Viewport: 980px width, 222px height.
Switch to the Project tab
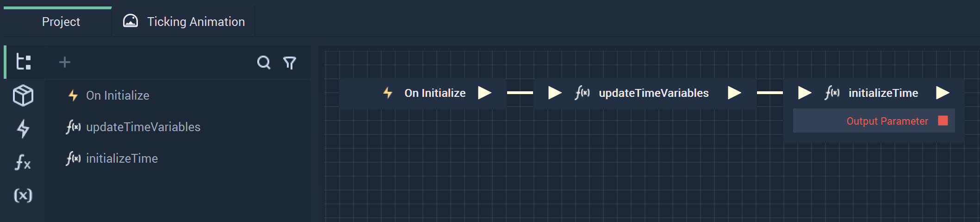61,22
